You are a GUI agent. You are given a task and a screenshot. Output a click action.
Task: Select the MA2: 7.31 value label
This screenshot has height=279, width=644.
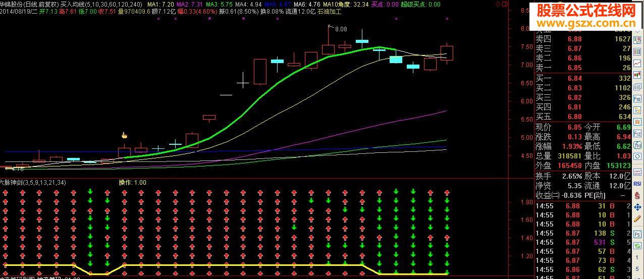coord(190,4)
